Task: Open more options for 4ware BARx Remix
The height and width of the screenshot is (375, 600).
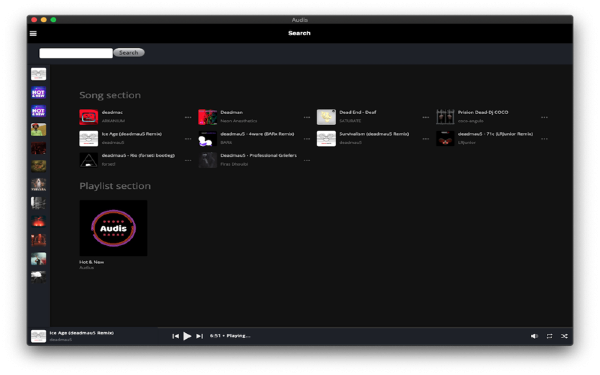Action: coord(307,139)
